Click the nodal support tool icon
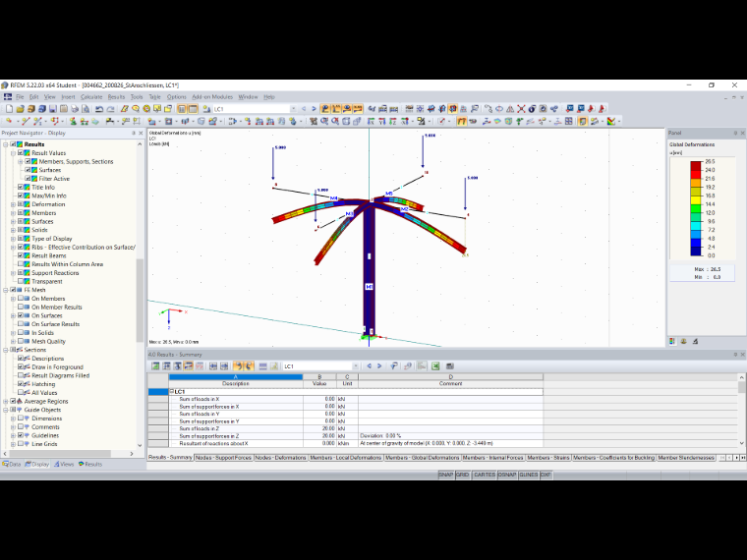This screenshot has height=560, width=747. [73, 122]
